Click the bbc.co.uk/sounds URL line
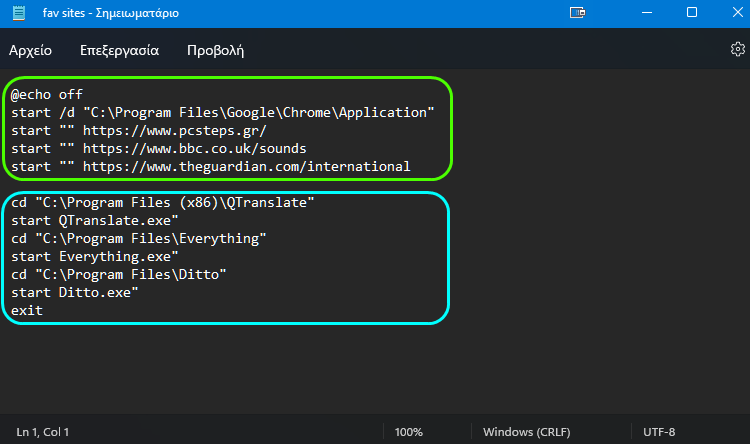The width and height of the screenshot is (750, 444). (x=159, y=149)
